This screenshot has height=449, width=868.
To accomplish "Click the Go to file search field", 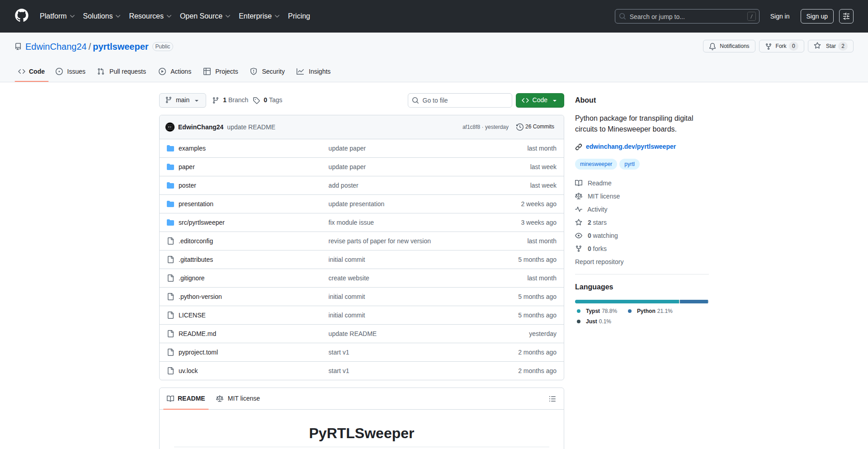I will pos(460,100).
